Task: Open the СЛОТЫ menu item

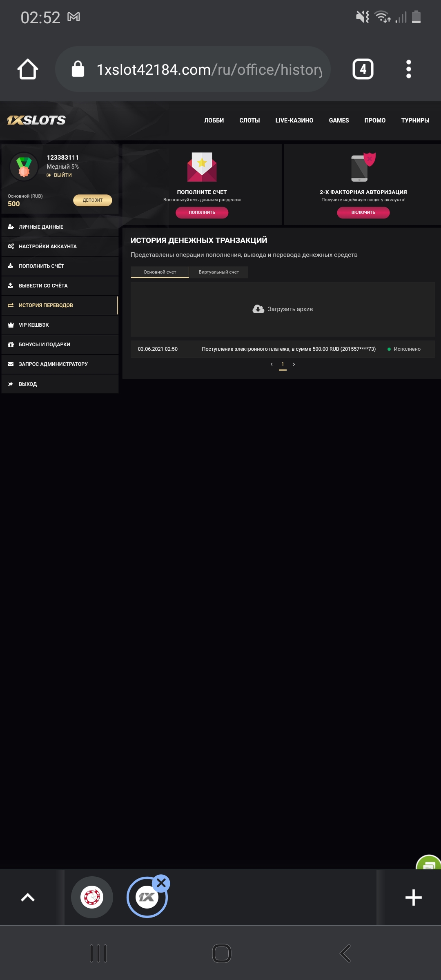Action: pos(249,120)
